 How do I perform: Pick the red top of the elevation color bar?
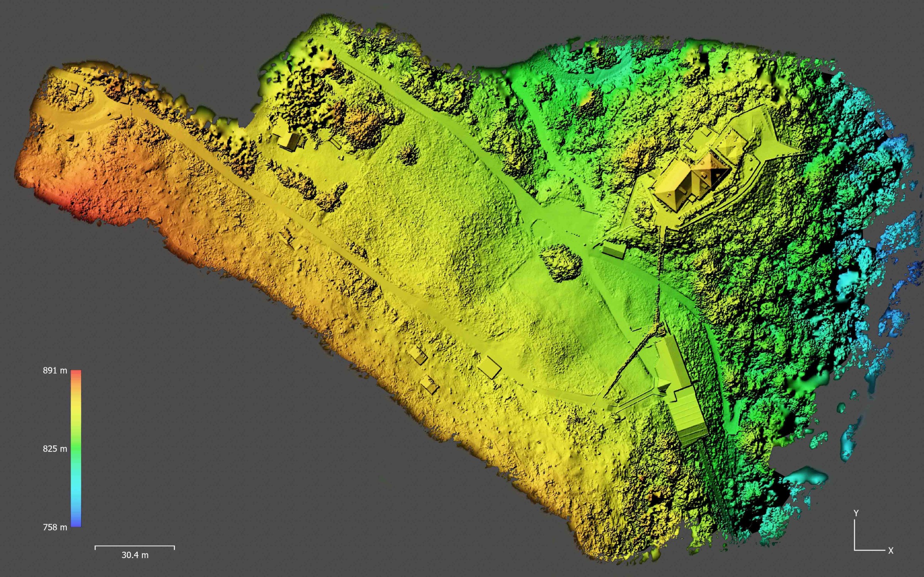76,373
